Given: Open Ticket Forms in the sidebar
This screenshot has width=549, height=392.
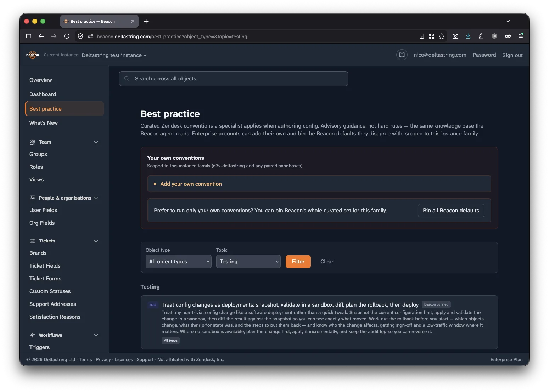Looking at the screenshot, I should click(x=45, y=279).
